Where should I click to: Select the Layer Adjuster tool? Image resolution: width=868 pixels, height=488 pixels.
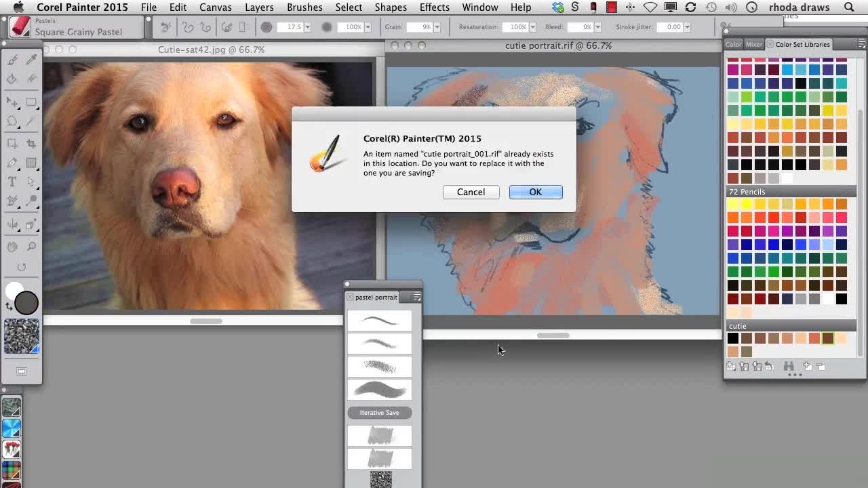[x=12, y=102]
